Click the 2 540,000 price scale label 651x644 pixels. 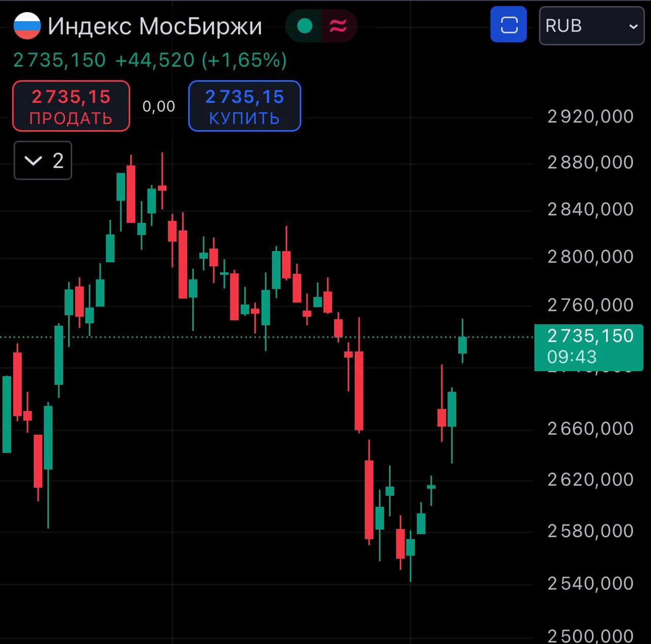[590, 584]
